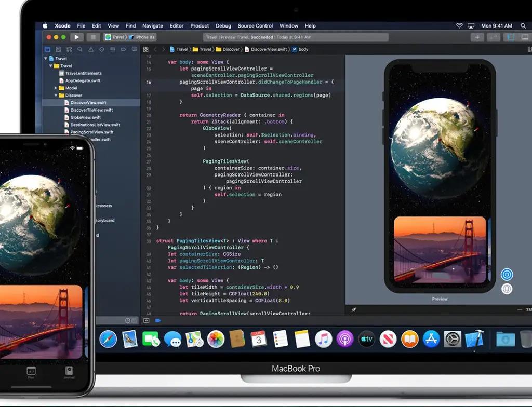Show the Project navigator tab
The image size is (532, 407).
(47, 49)
